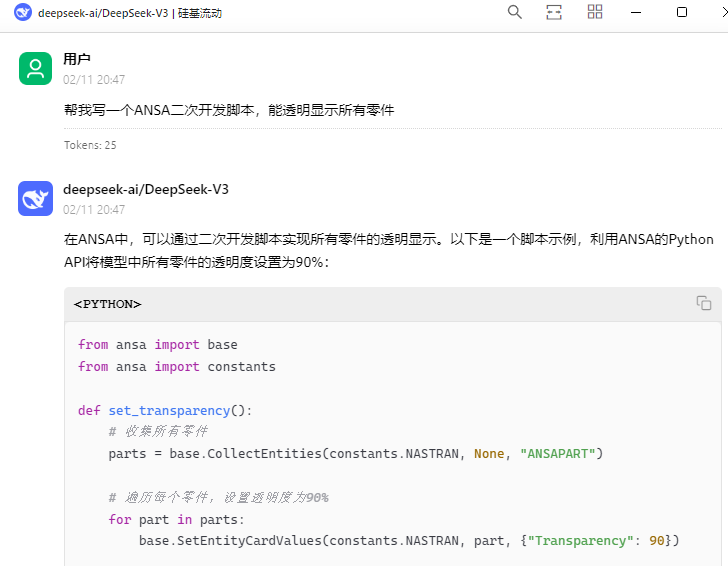Click the 'for part in parts:' line
Screen dimensions: 728x566
point(176,520)
